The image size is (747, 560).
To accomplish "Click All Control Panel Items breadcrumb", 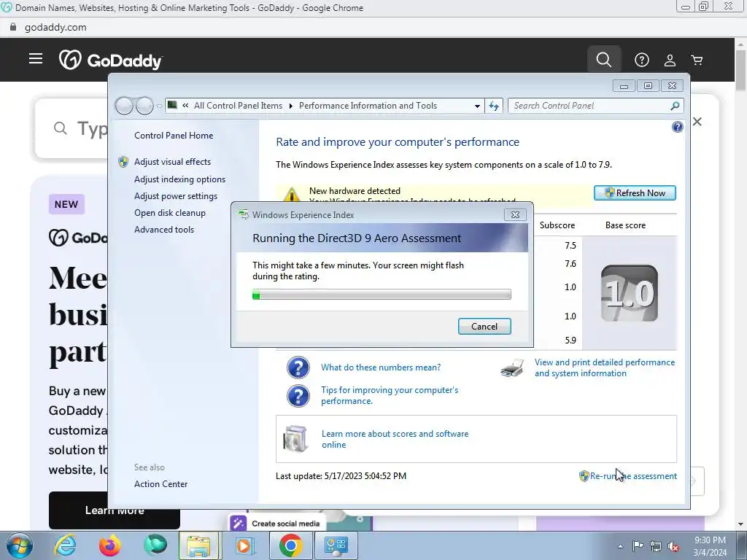I will [x=239, y=106].
